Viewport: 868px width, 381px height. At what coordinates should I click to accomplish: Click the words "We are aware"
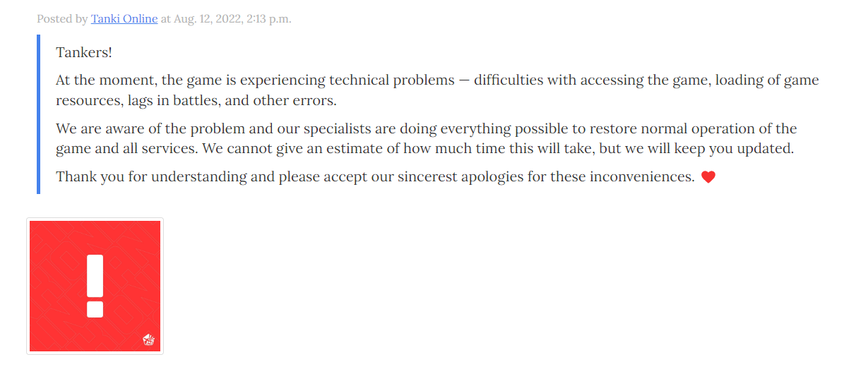tap(95, 129)
